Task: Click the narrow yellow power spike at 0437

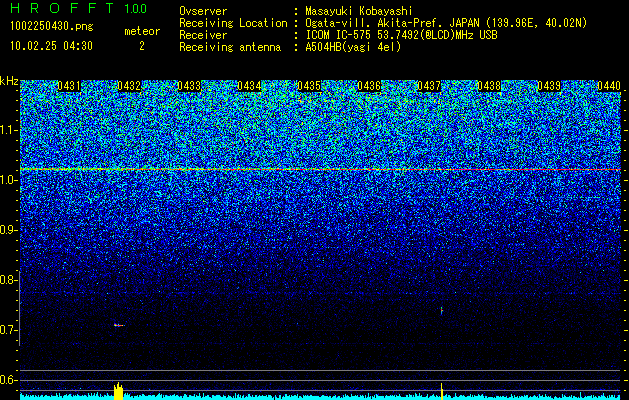Action: tap(442, 391)
